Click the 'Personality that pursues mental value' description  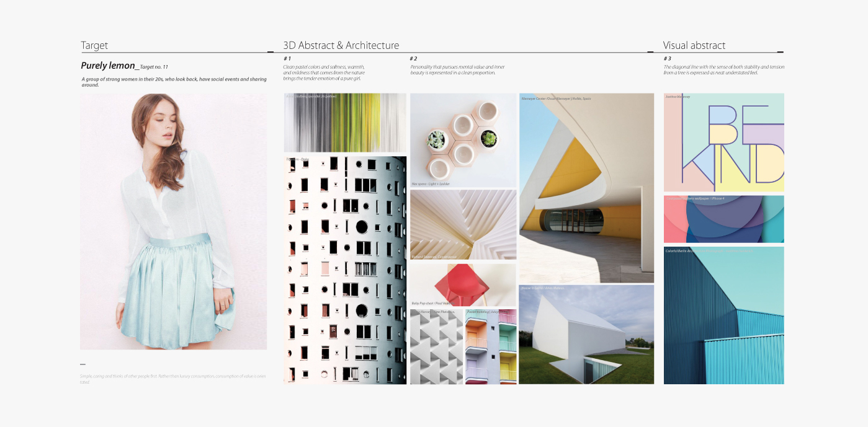point(457,70)
